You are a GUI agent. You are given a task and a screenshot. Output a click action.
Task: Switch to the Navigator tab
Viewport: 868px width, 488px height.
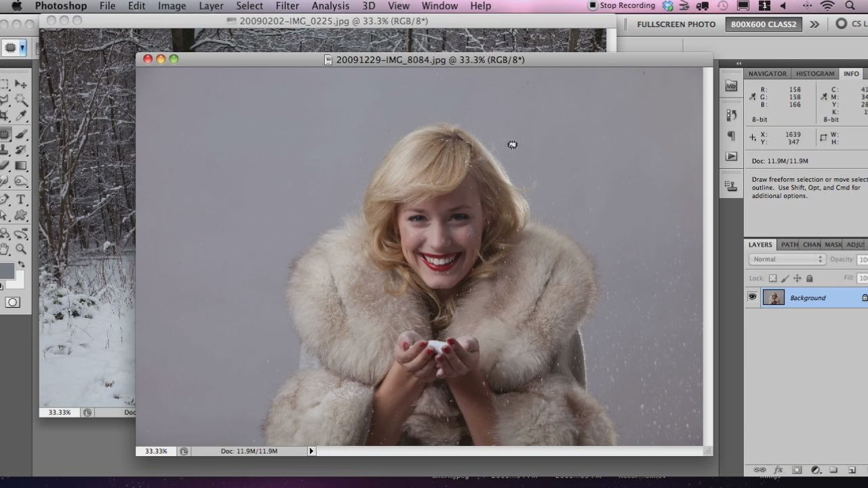pos(768,74)
